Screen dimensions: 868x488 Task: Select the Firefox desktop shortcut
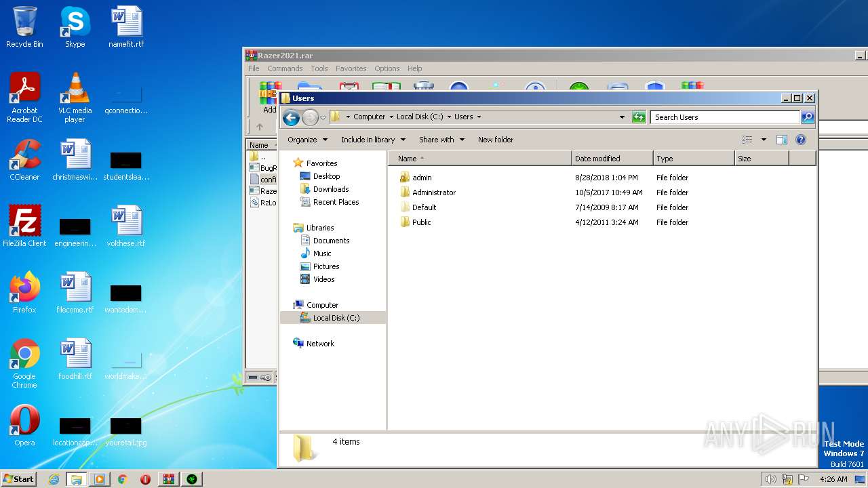tap(24, 293)
